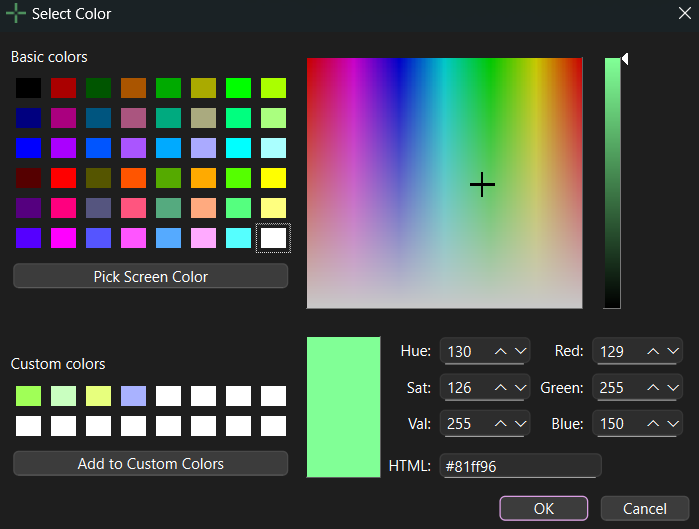
Task: Pick the pure red basic color swatch
Action: pos(63,178)
